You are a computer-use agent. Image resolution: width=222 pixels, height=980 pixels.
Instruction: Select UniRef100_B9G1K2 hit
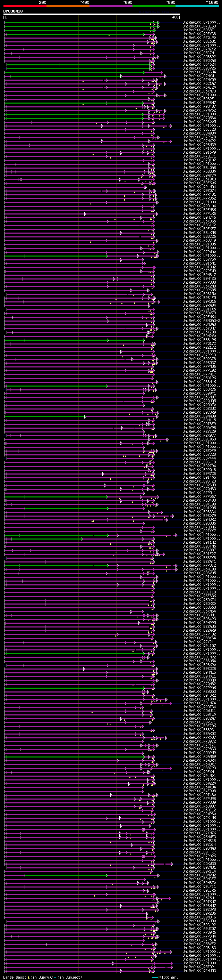click(x=199, y=225)
